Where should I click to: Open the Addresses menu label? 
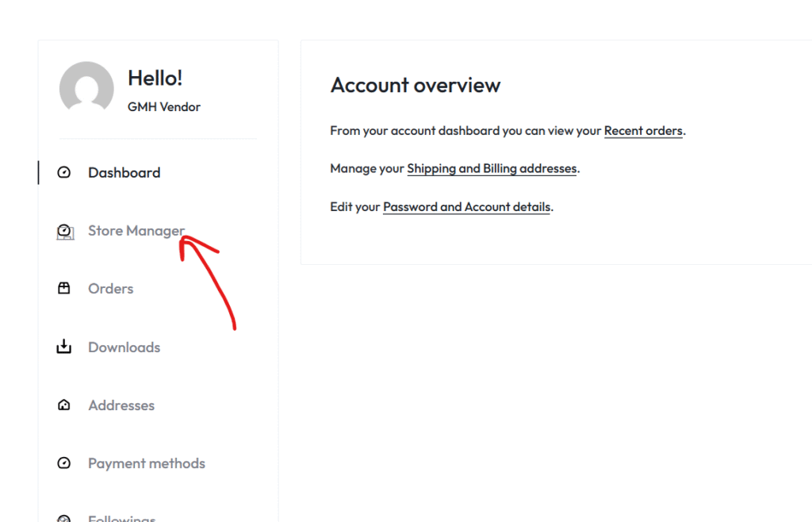coord(121,405)
